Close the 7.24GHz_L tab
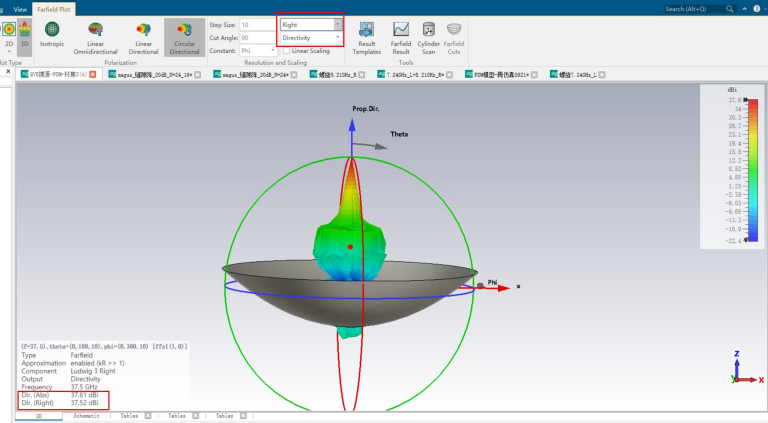768x423 pixels. coord(602,74)
